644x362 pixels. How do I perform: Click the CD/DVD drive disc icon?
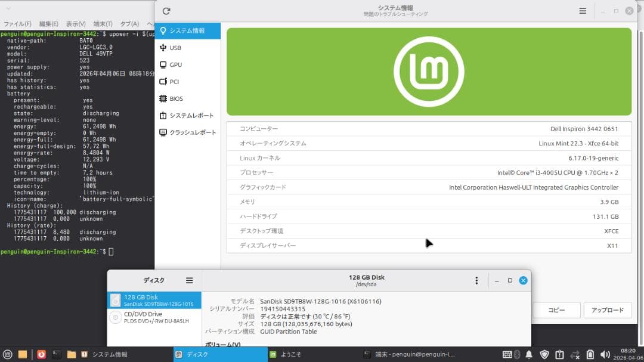[x=116, y=317]
